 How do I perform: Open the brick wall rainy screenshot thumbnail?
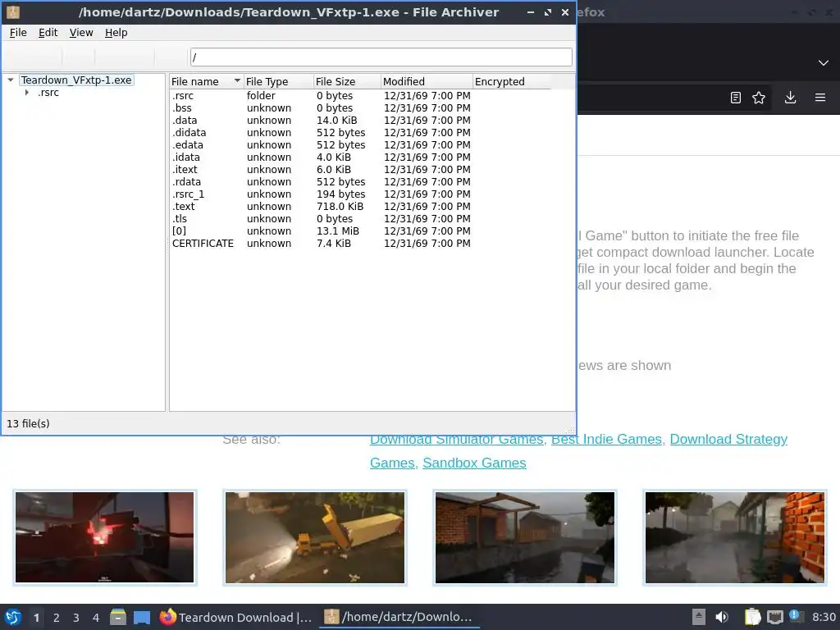(735, 537)
